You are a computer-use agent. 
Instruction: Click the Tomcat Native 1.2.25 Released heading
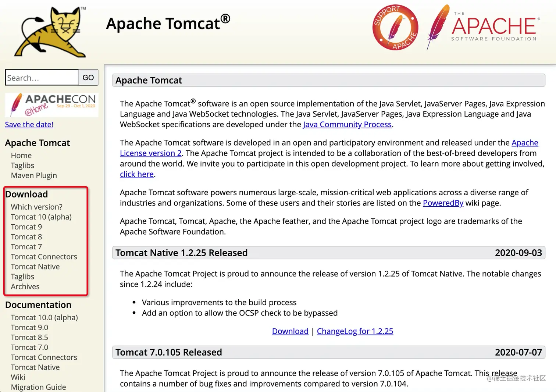click(182, 253)
